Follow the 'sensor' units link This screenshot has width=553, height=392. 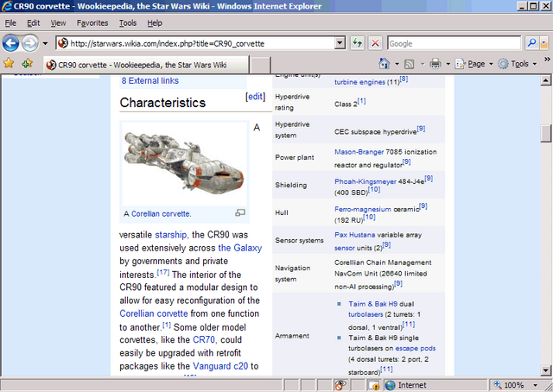[x=345, y=248]
